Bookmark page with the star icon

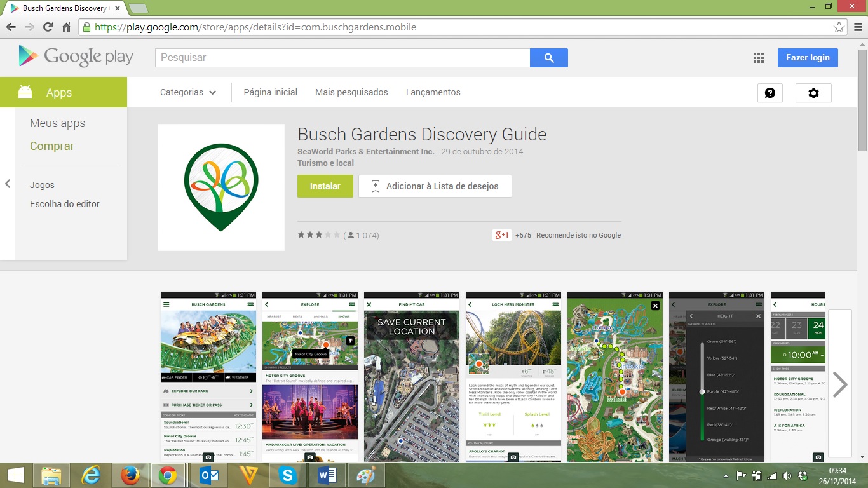coord(839,27)
